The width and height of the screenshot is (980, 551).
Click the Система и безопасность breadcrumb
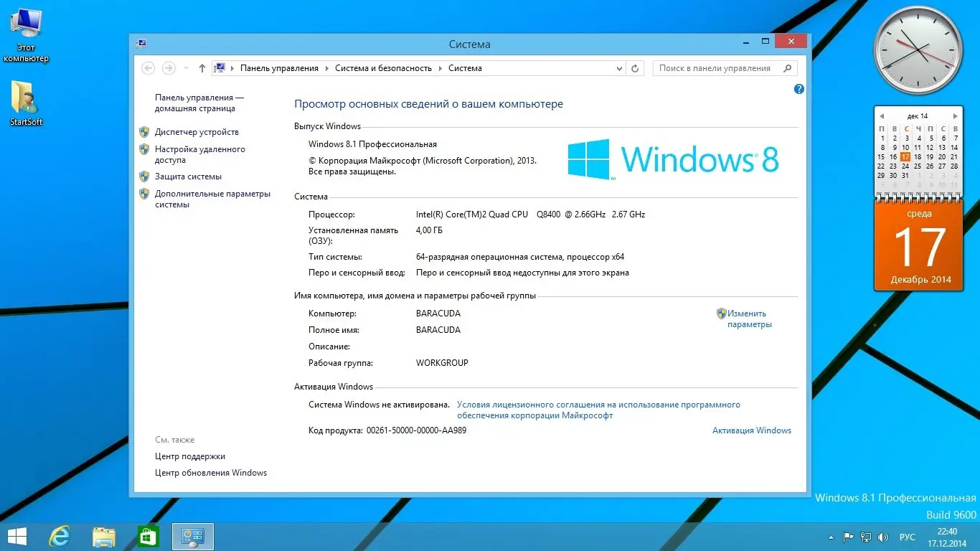384,68
